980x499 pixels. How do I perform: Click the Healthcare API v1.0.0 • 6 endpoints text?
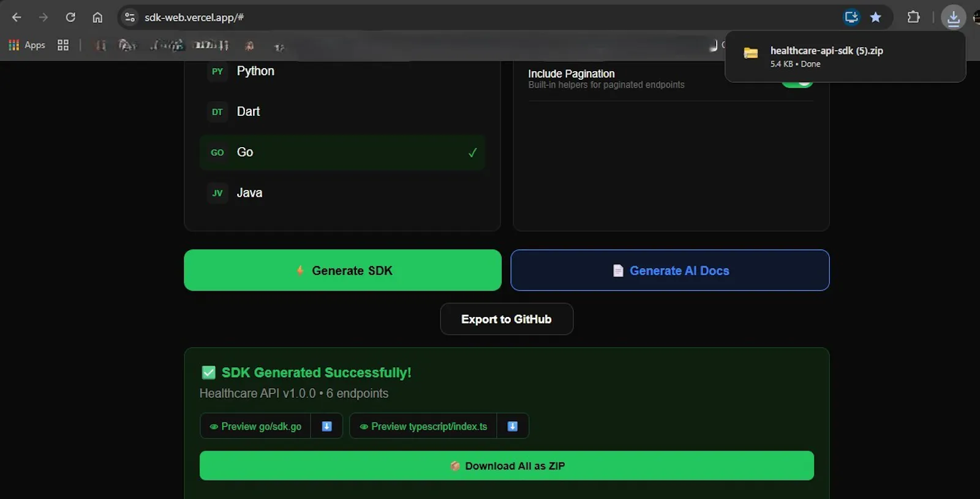pyautogui.click(x=294, y=394)
